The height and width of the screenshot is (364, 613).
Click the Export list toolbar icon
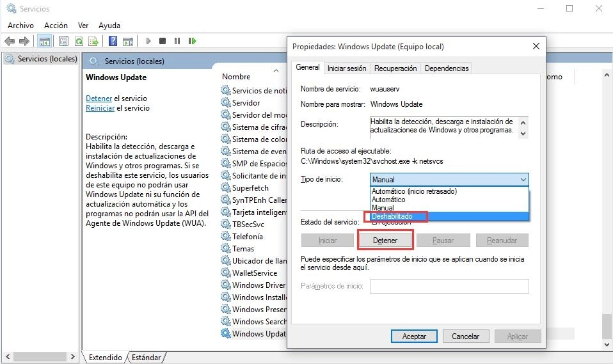point(93,41)
